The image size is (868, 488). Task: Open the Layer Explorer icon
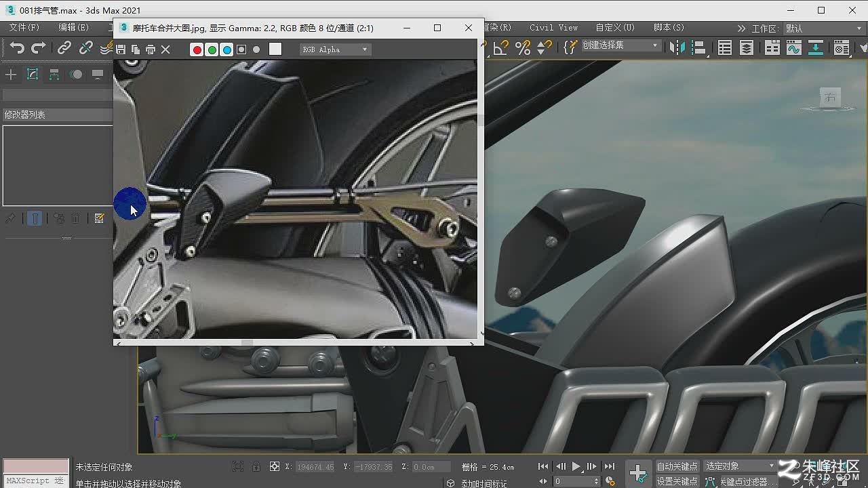pos(747,47)
